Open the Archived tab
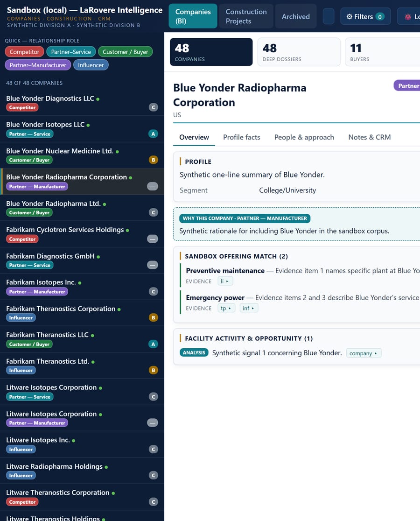 [x=296, y=16]
